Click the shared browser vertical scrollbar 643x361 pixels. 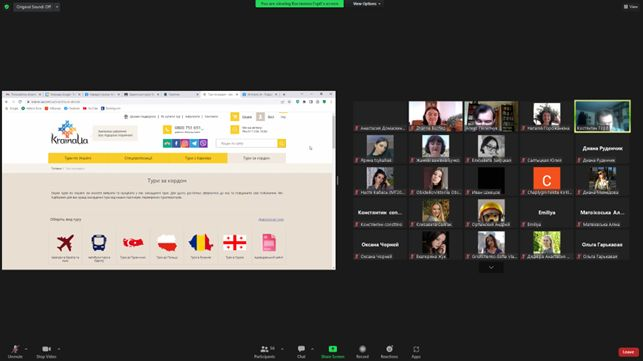333,132
